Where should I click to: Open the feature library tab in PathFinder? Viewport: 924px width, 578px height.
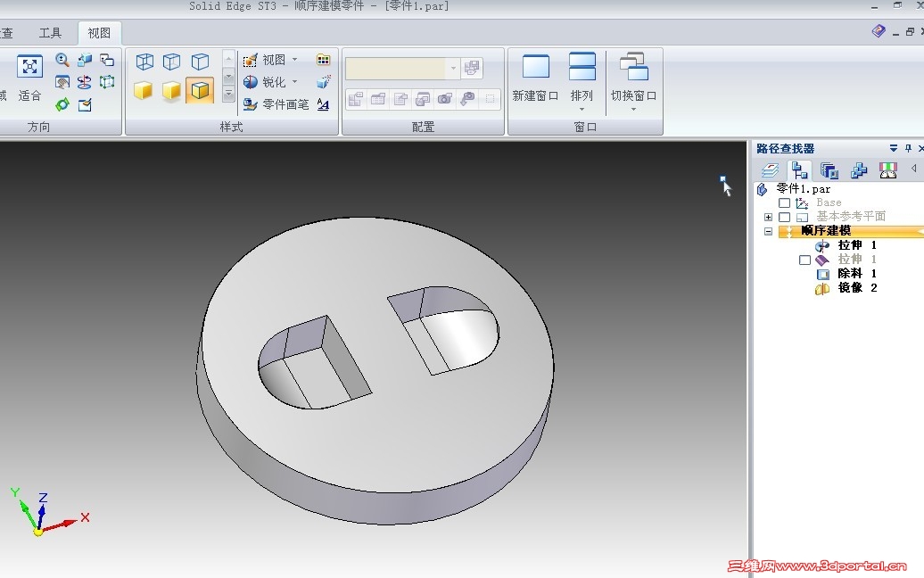[x=829, y=170]
